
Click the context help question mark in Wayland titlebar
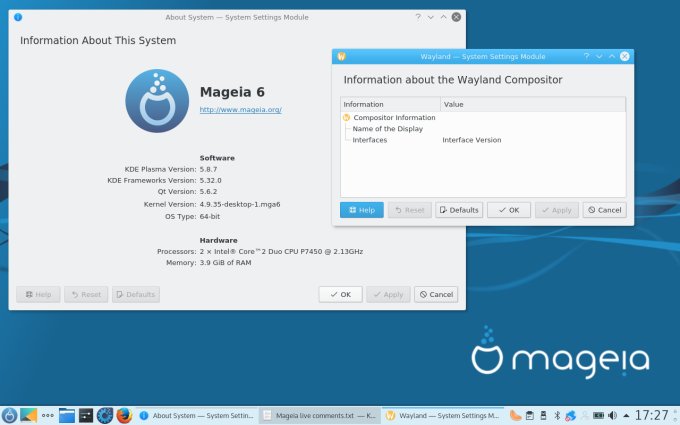[586, 56]
